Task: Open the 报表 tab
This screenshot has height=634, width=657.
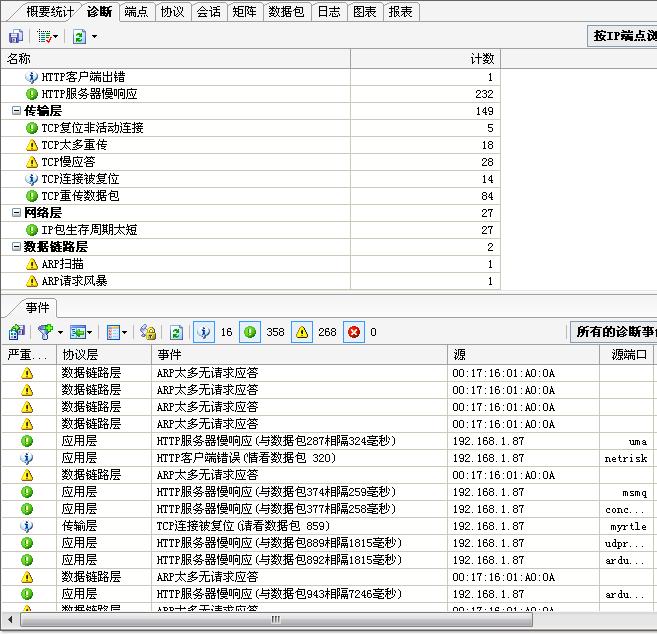Action: point(401,12)
